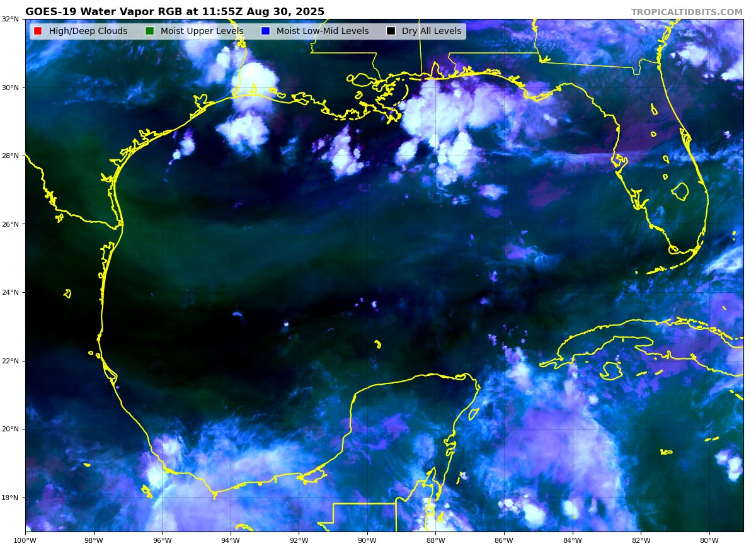Screen dimensions: 756x546
Task: Click the 32°N latitude label
Action: coord(11,19)
